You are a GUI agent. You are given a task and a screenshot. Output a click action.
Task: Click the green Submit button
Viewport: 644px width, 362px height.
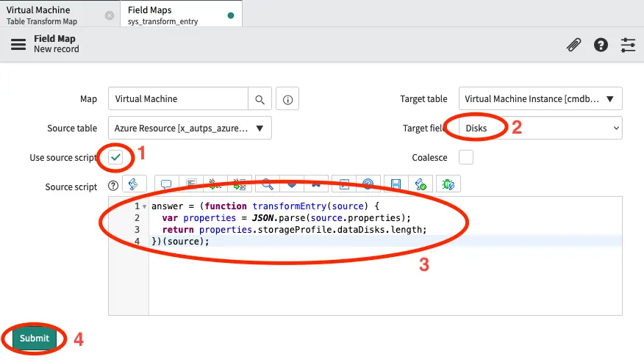35,338
